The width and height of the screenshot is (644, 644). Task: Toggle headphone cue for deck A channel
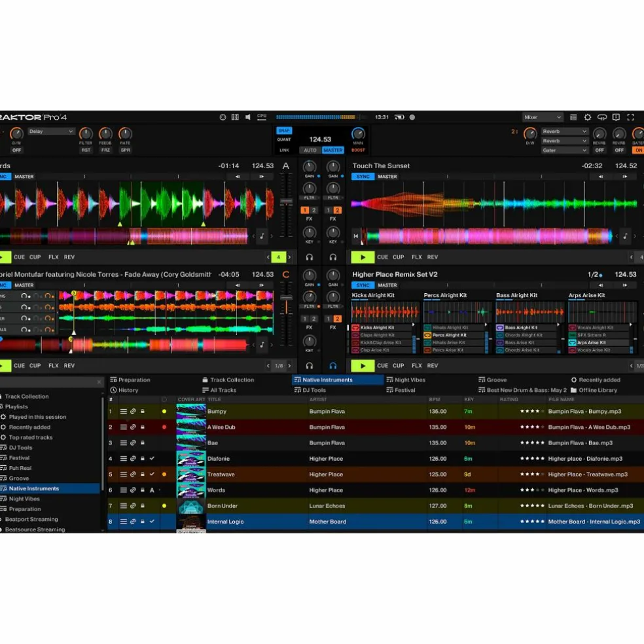pos(310,257)
